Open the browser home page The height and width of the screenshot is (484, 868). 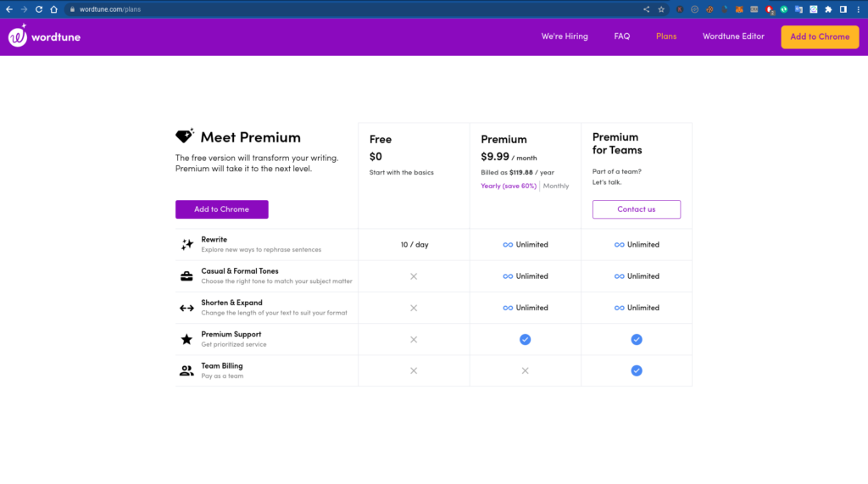tap(53, 9)
